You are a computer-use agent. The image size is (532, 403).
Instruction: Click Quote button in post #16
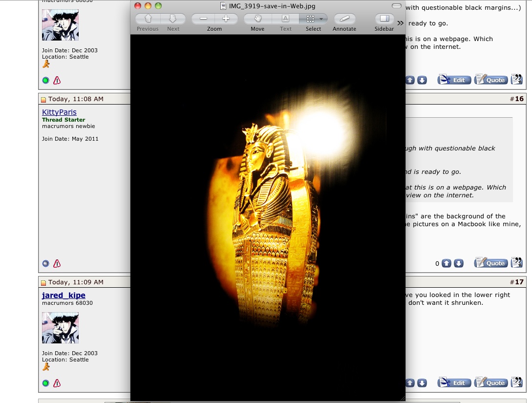point(491,263)
